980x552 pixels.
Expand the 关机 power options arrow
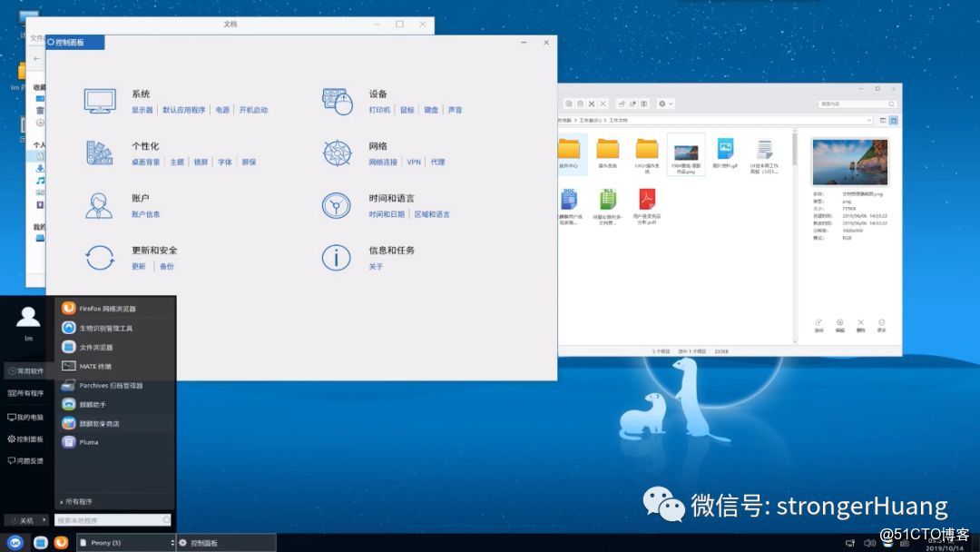click(x=44, y=520)
